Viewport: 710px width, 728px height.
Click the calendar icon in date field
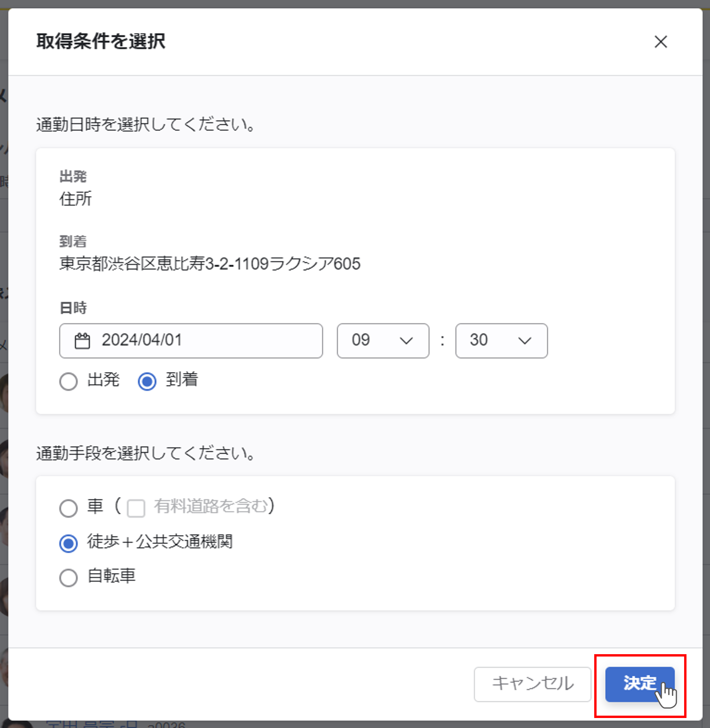point(82,341)
